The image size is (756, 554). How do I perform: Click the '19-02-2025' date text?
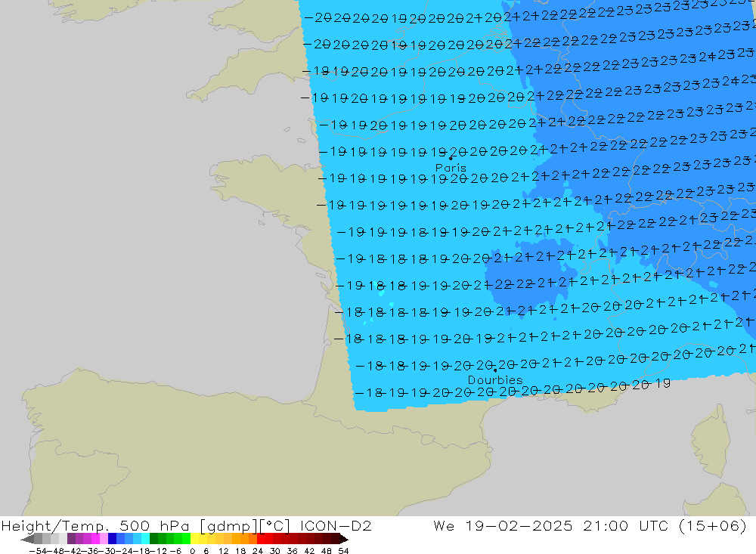click(x=519, y=525)
